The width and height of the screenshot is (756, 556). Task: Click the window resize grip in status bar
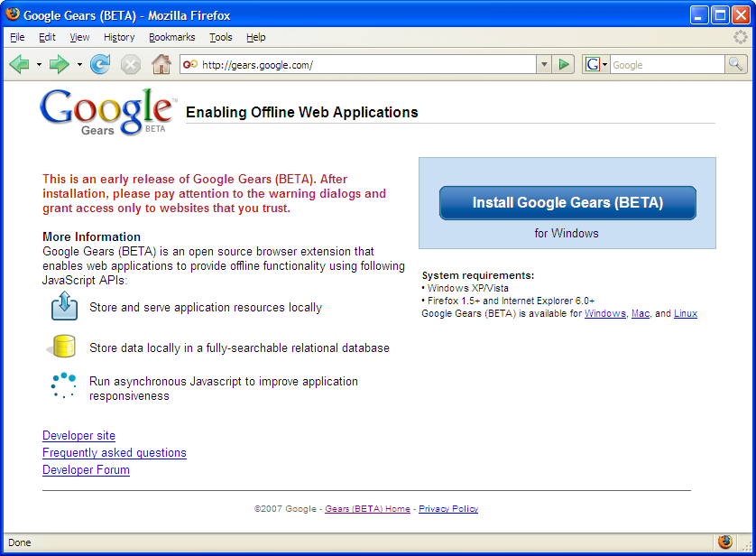pyautogui.click(x=747, y=546)
